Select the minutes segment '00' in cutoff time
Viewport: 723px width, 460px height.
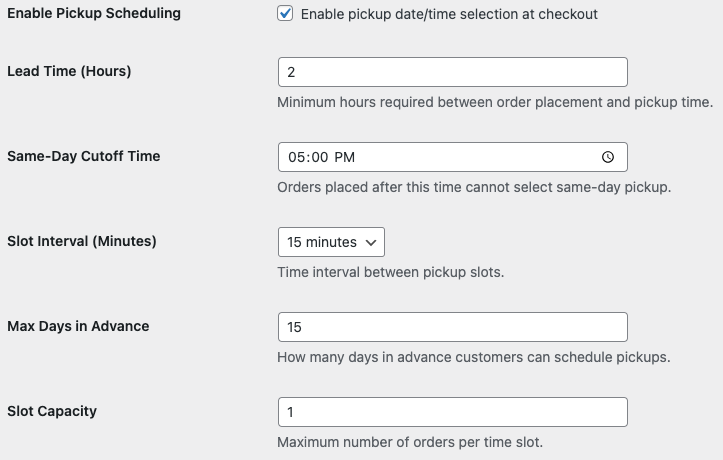pyautogui.click(x=317, y=157)
